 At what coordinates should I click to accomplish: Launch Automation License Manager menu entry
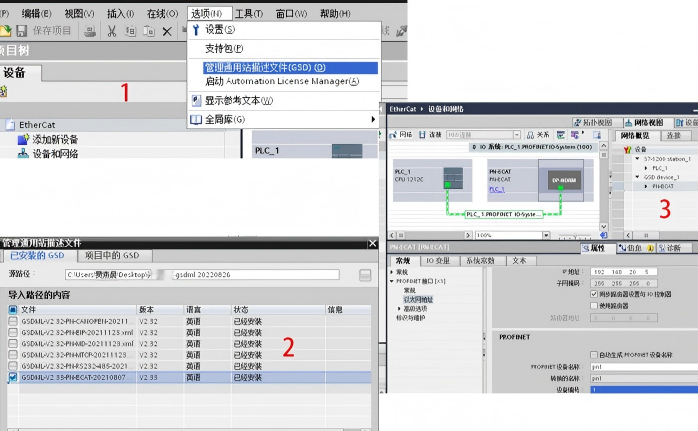point(282,81)
